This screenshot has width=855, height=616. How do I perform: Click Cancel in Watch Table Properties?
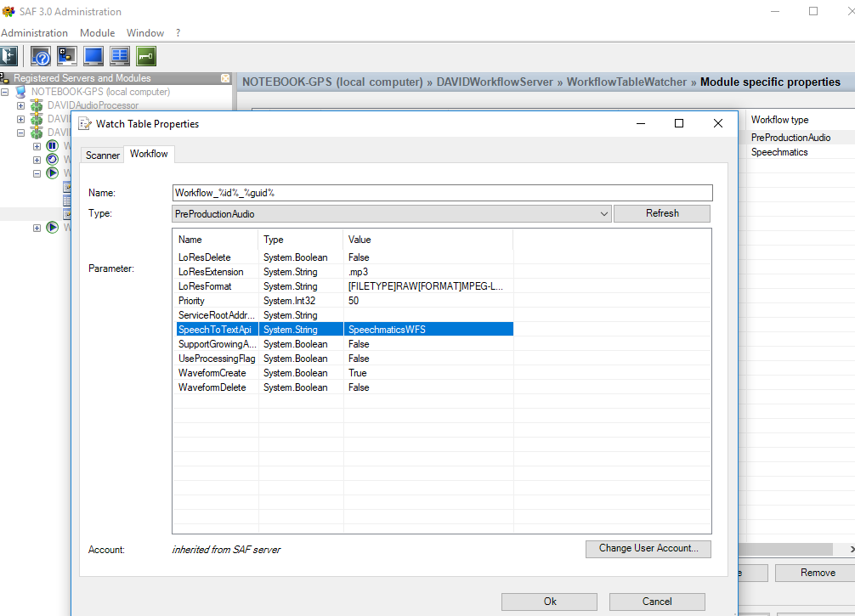pos(656,602)
